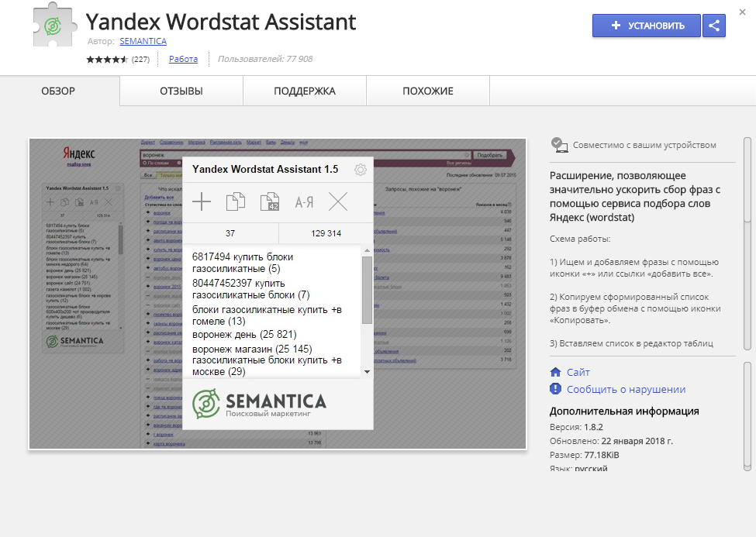
Task: Switch to the ПОХОЖИЕ tab
Action: click(428, 91)
